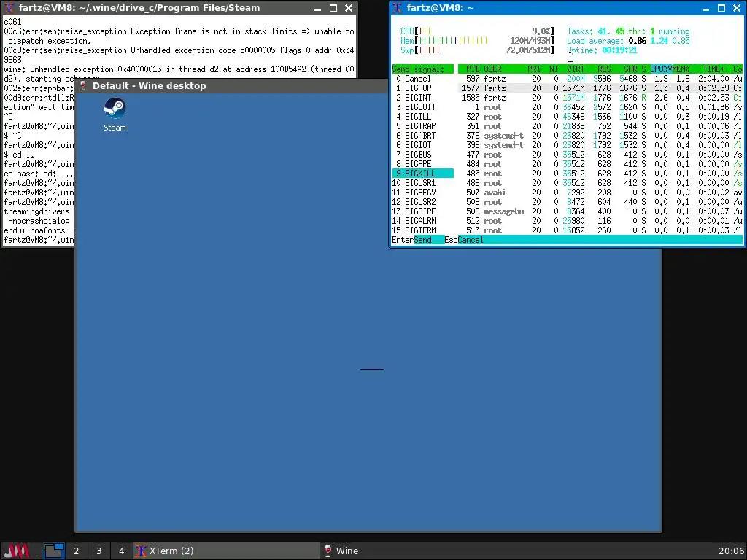Sort htop by MEM% column header

point(681,69)
